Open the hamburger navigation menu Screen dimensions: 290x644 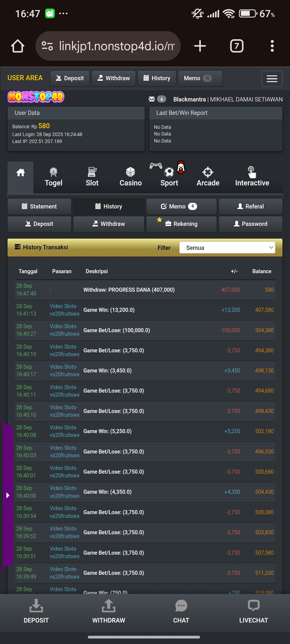[272, 79]
